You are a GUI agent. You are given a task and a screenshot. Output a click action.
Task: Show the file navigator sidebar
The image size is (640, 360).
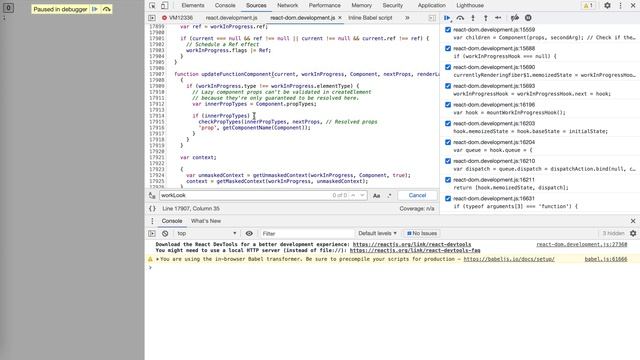click(152, 18)
